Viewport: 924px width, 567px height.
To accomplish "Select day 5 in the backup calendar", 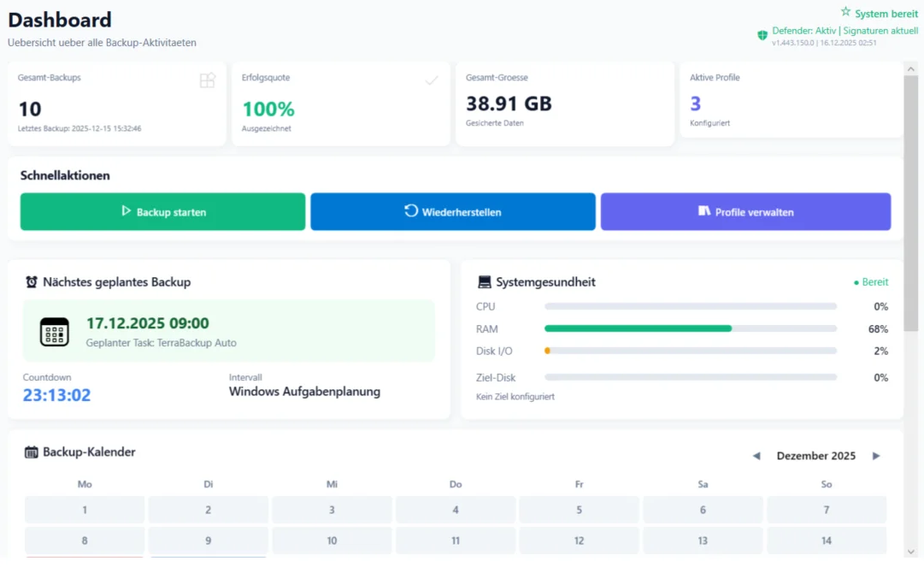I will 579,510.
